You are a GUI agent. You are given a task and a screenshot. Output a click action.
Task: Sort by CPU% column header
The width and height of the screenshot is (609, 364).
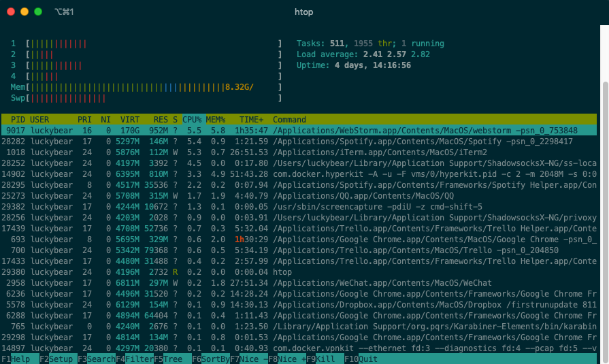pos(191,120)
